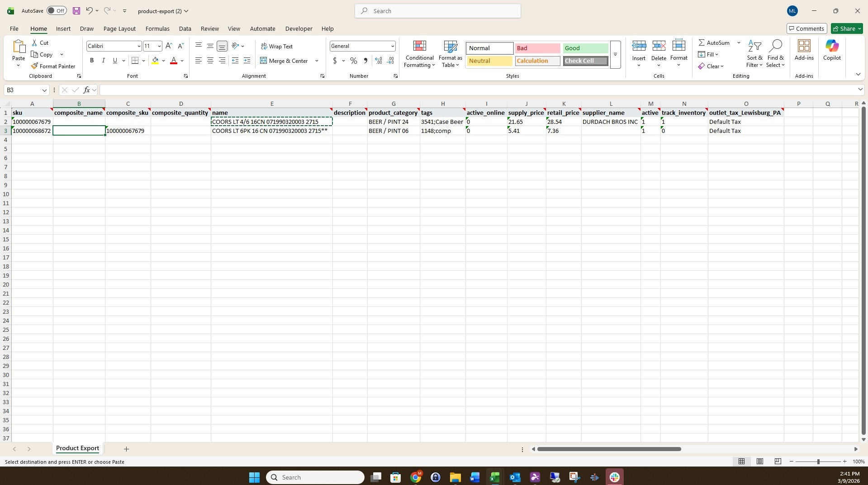The image size is (868, 485).
Task: Open the AutoSum dropdown arrow
Action: pos(739,42)
